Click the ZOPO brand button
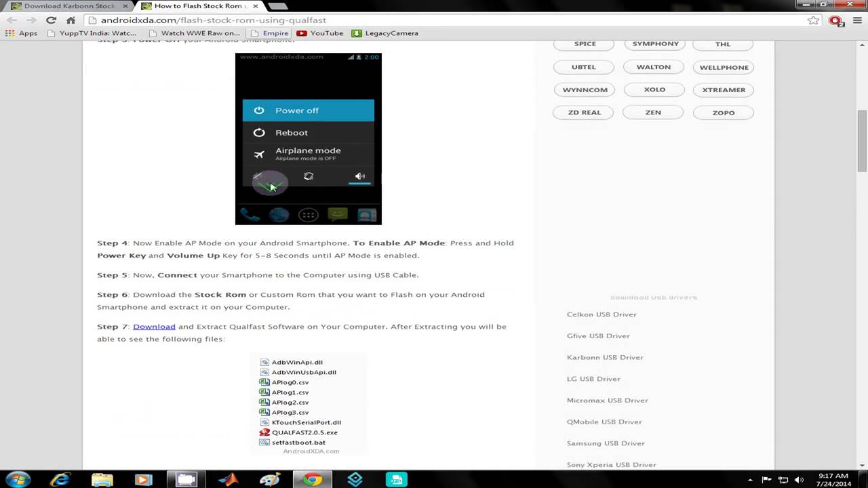Image resolution: width=868 pixels, height=488 pixels. tap(724, 113)
